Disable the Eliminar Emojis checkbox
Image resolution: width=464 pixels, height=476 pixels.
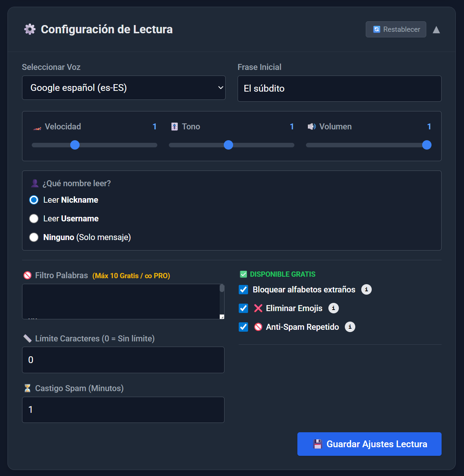(x=244, y=308)
